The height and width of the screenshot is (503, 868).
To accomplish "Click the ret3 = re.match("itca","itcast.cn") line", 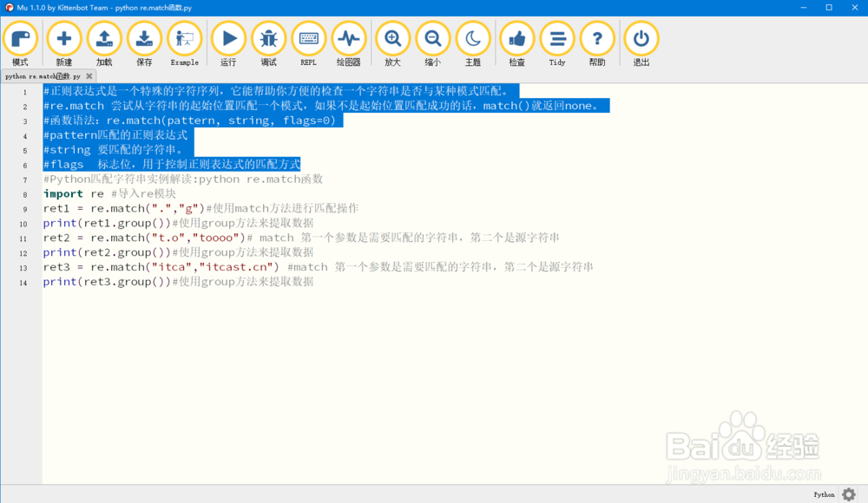I will point(319,267).
